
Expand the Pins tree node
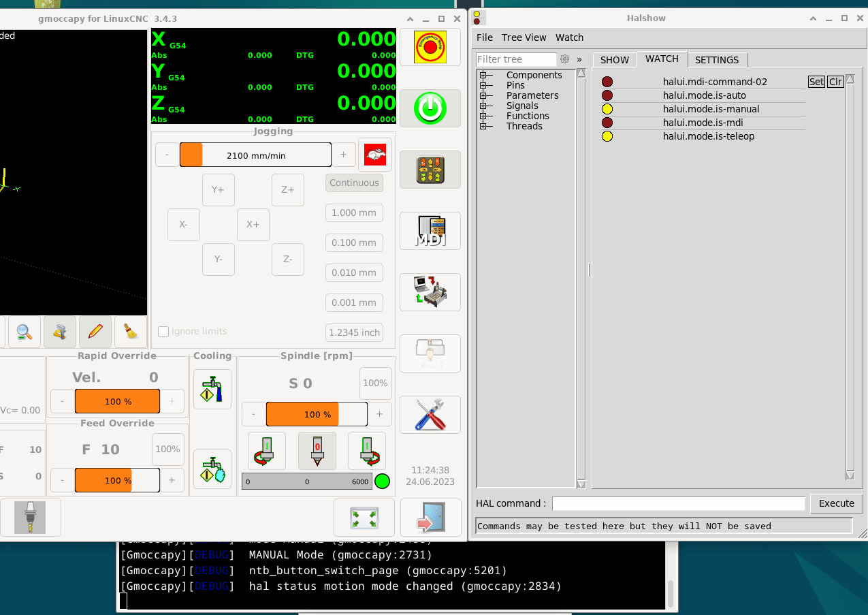tap(483, 86)
